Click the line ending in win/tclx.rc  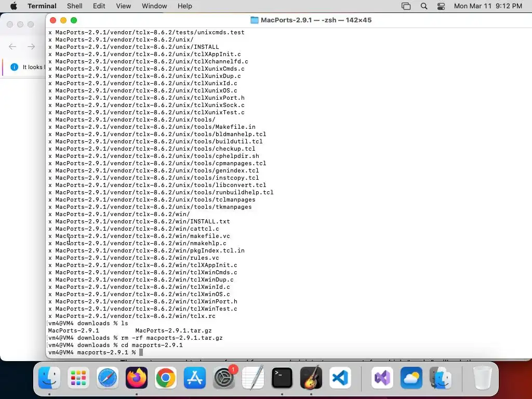[132, 316]
